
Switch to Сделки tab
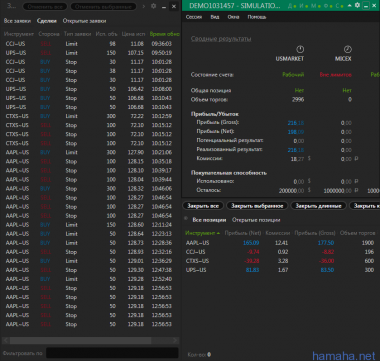tap(47, 21)
